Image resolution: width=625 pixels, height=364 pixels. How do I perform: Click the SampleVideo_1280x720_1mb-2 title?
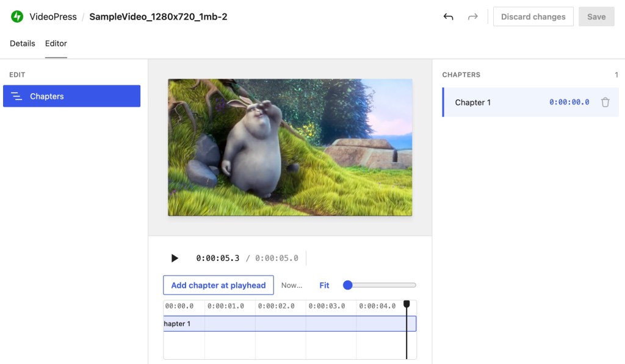pyautogui.click(x=158, y=16)
